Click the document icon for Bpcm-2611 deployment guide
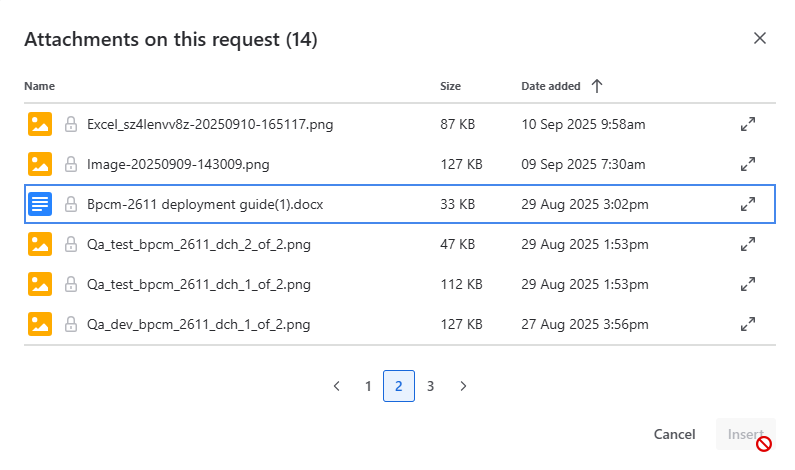Image resolution: width=795 pixels, height=470 pixels. tap(39, 204)
